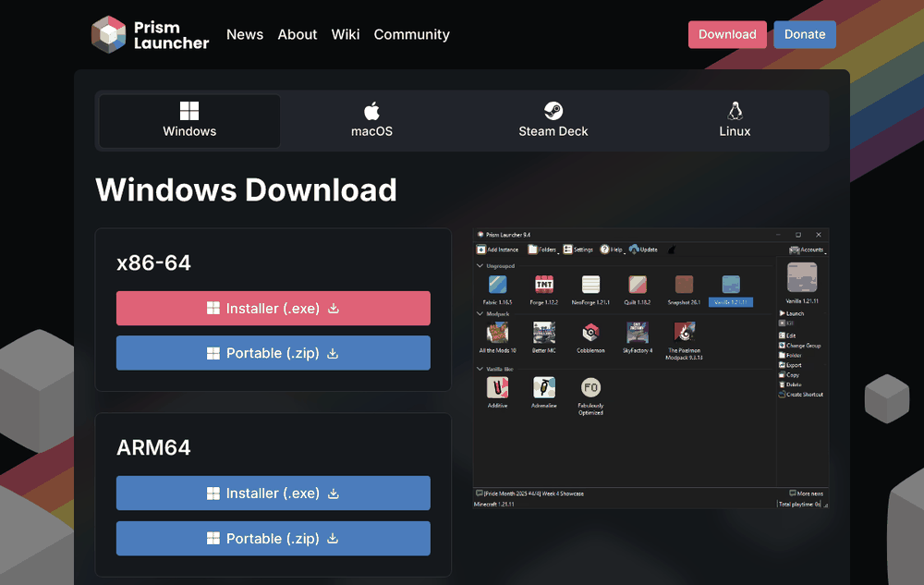Download the x86-64 Portable (.zip)
The height and width of the screenshot is (585, 924).
[x=274, y=353]
